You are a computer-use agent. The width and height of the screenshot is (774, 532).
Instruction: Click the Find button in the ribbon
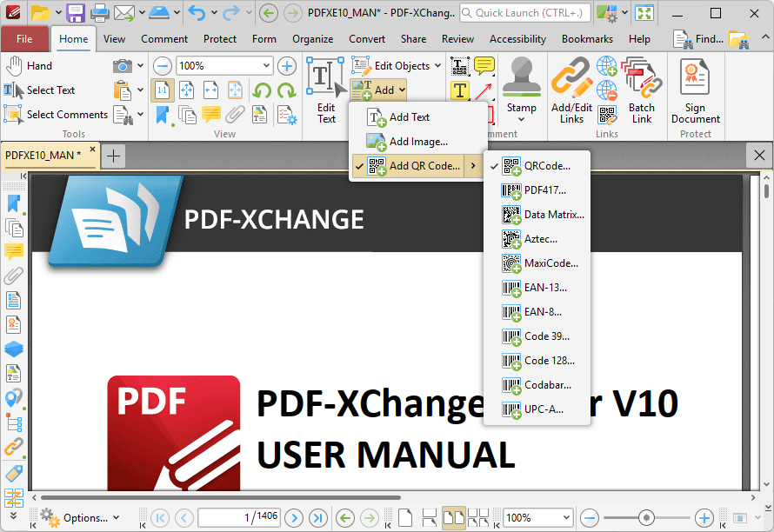pos(699,39)
